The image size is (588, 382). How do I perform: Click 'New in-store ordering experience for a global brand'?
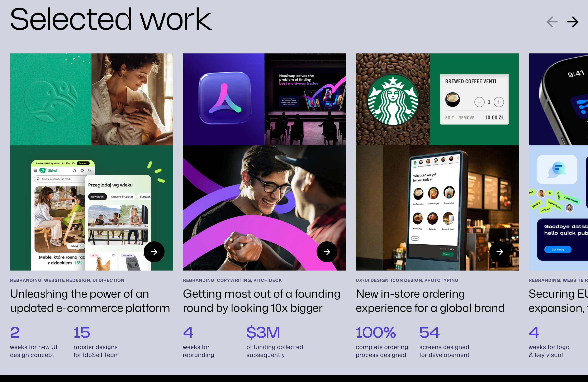(x=430, y=301)
